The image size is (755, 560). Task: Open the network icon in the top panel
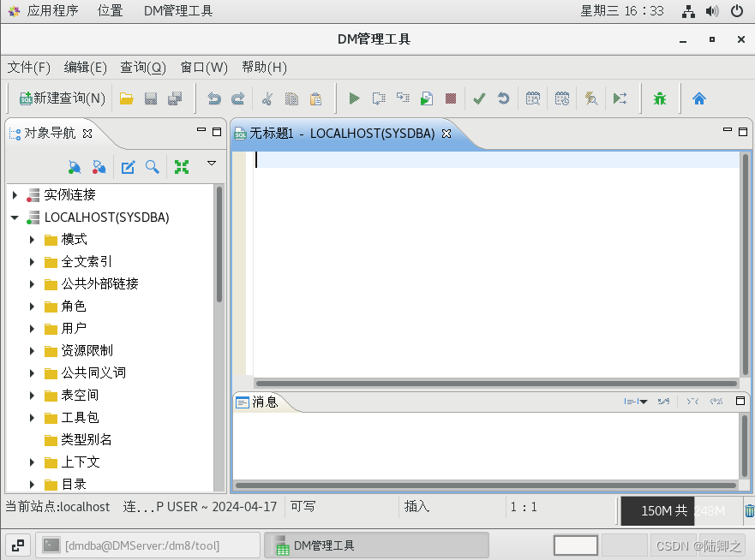688,11
